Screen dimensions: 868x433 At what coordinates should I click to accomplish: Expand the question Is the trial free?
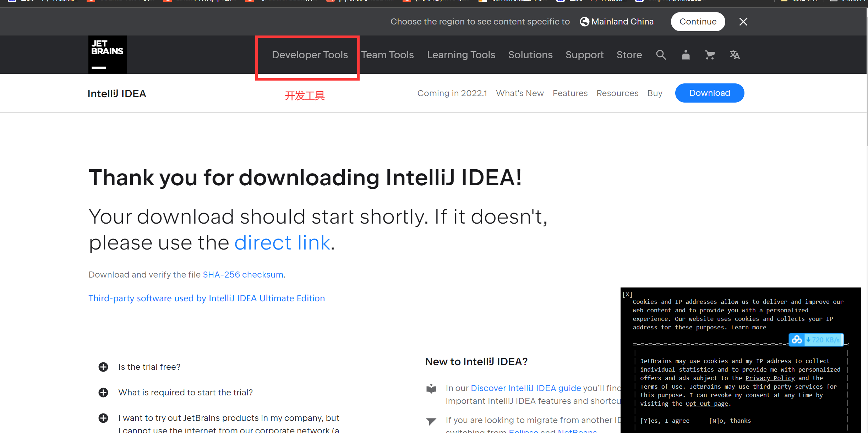coord(103,367)
